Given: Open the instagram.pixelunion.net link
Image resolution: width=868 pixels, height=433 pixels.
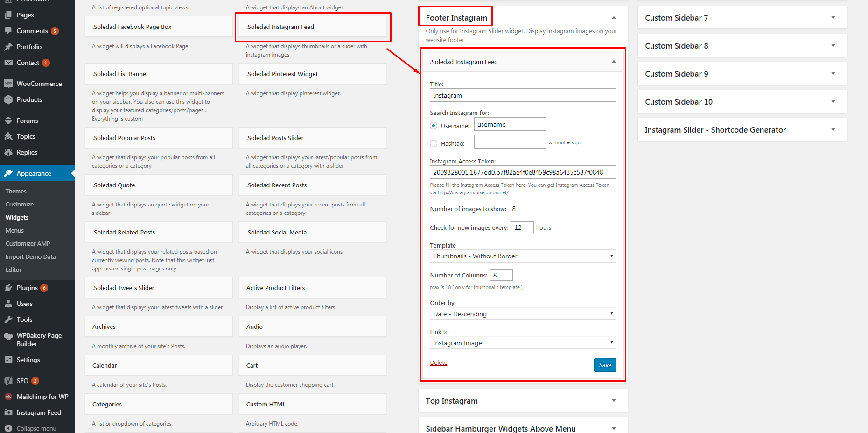Looking at the screenshot, I should point(473,192).
